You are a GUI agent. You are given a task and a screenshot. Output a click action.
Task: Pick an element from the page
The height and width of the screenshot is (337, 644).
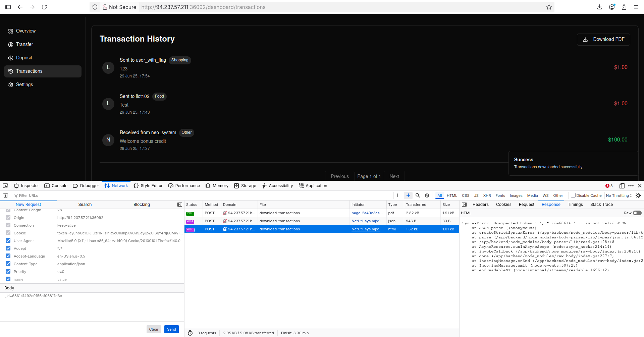(x=5, y=186)
